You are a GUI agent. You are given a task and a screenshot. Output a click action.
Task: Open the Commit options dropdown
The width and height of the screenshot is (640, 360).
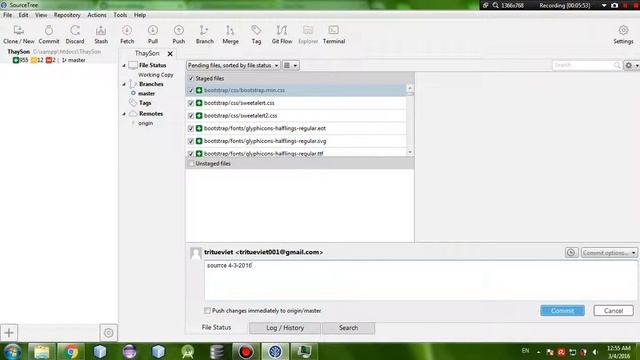609,253
